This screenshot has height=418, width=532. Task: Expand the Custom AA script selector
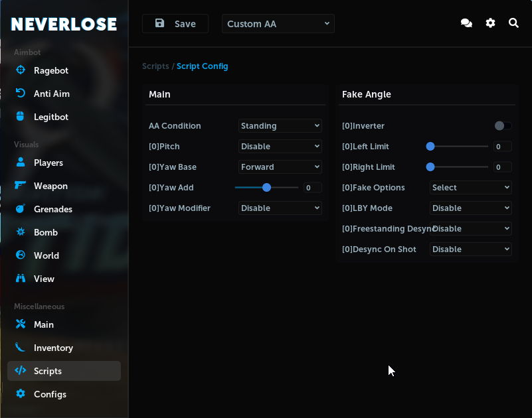[278, 24]
